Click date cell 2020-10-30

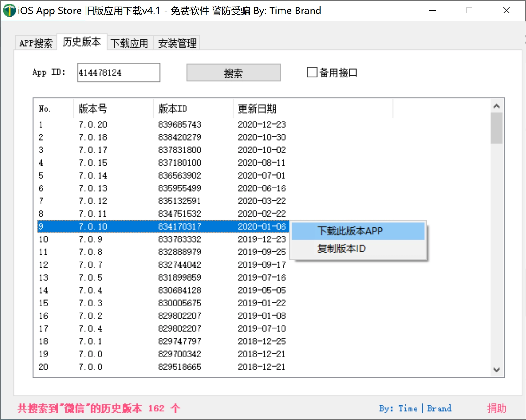tap(262, 137)
